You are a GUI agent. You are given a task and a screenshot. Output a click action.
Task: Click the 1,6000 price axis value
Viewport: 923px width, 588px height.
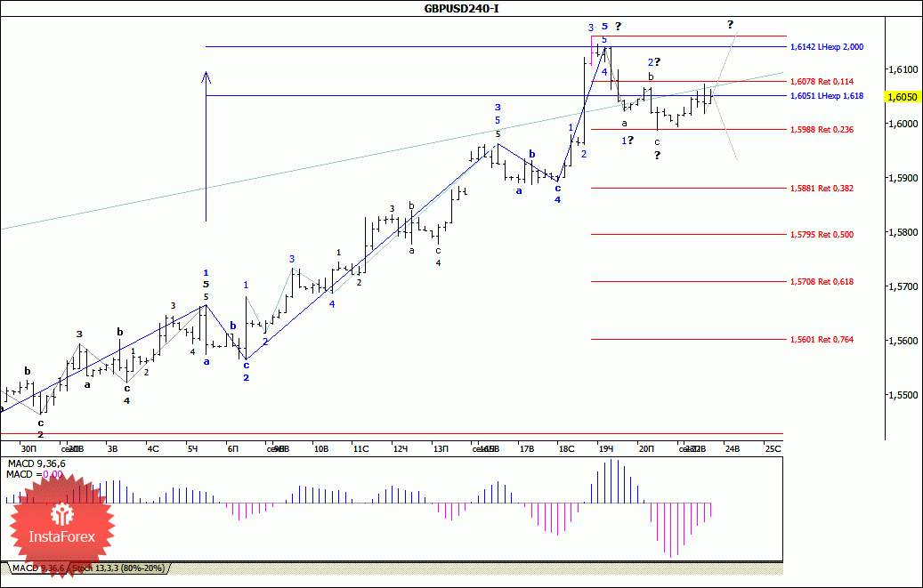pos(903,124)
